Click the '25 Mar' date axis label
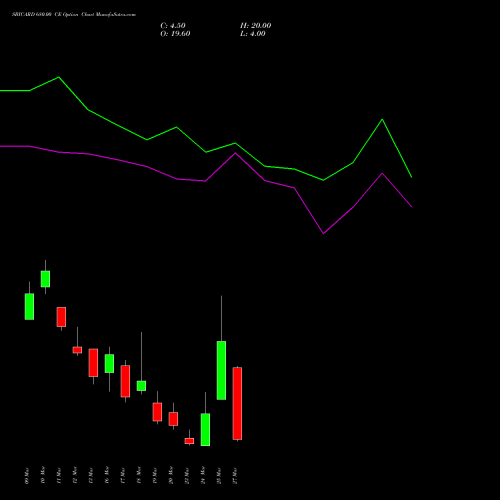 (x=219, y=476)
